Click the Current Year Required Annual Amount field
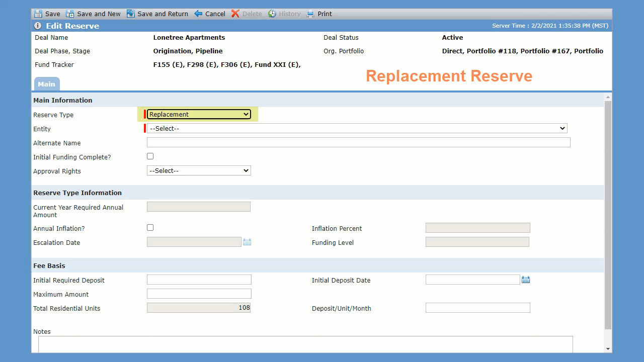 tap(199, 207)
